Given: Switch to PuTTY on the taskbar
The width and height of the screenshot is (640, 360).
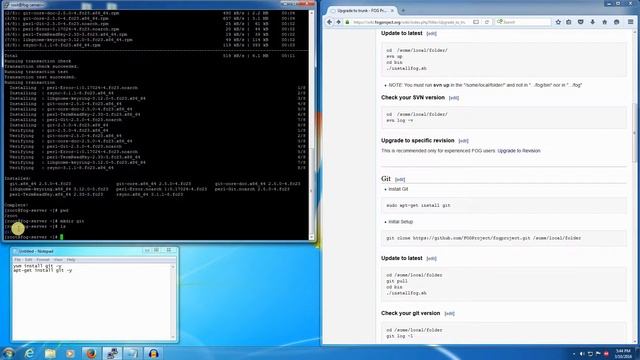Looking at the screenshot, I should [x=112, y=353].
